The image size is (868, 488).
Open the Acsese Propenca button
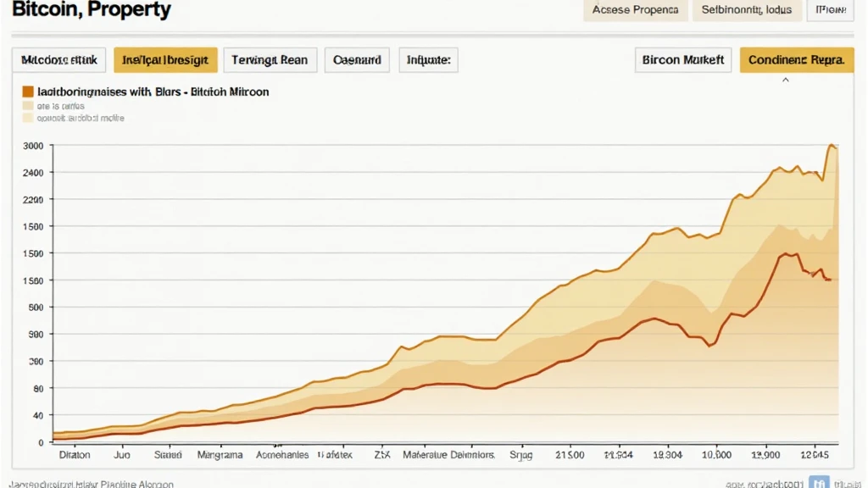(635, 10)
